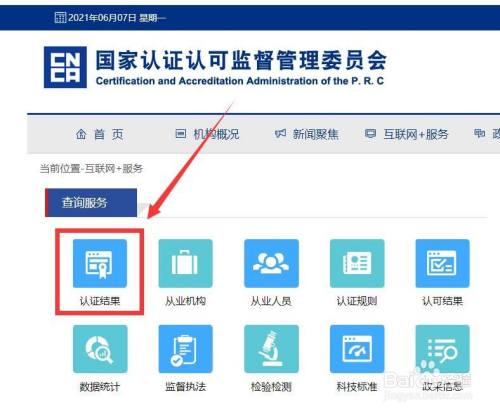Click the icon beside 机构概况
Viewport: 500px width, 413px height.
click(181, 134)
